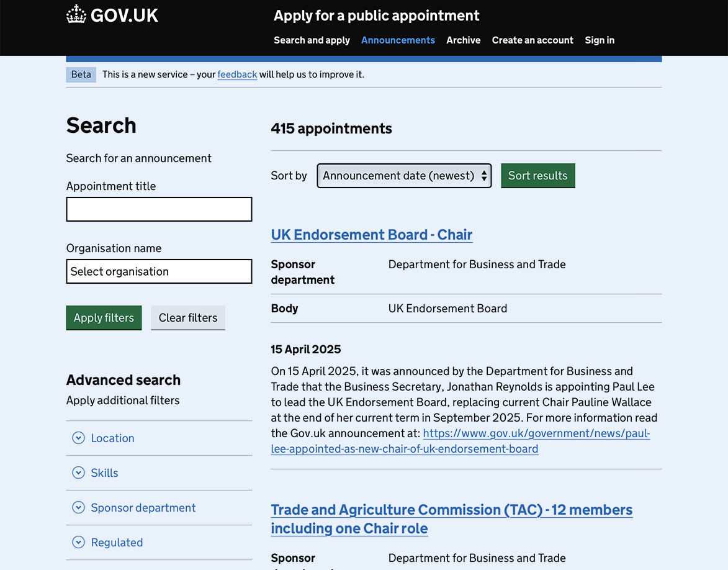This screenshot has width=728, height=570.
Task: Select Create an account in header
Action: click(533, 40)
